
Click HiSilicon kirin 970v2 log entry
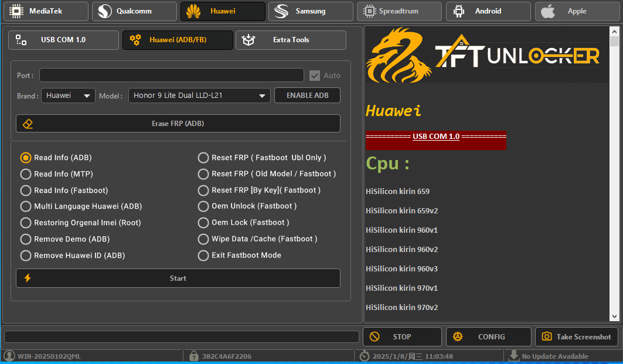401,307
